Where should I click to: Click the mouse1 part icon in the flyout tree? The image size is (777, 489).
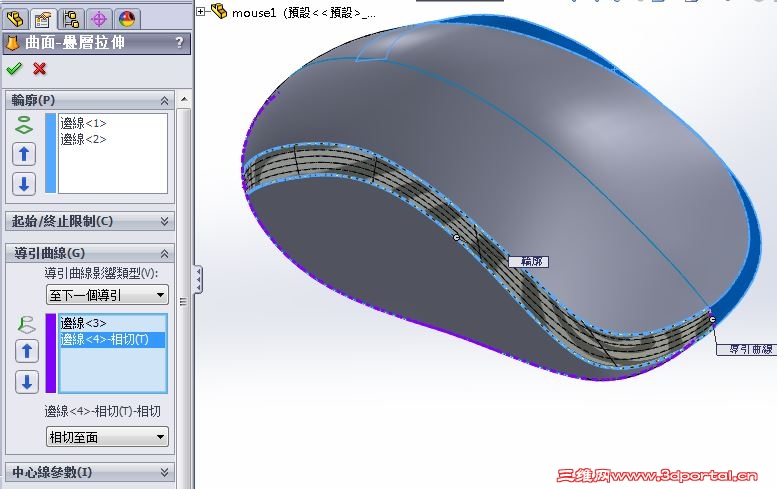[x=219, y=11]
